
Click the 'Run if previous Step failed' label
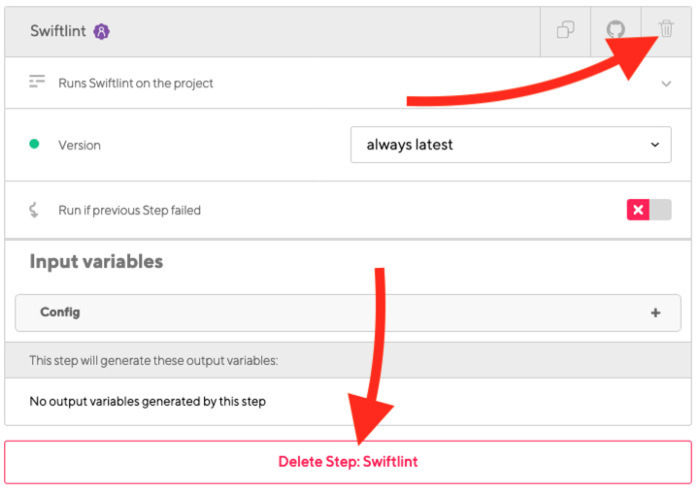(129, 210)
